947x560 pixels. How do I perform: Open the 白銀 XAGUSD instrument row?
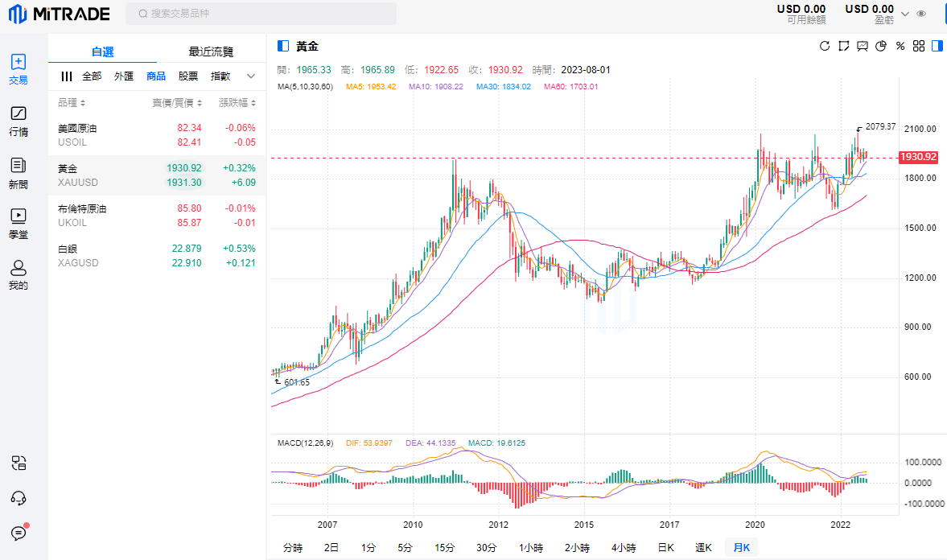pos(157,256)
